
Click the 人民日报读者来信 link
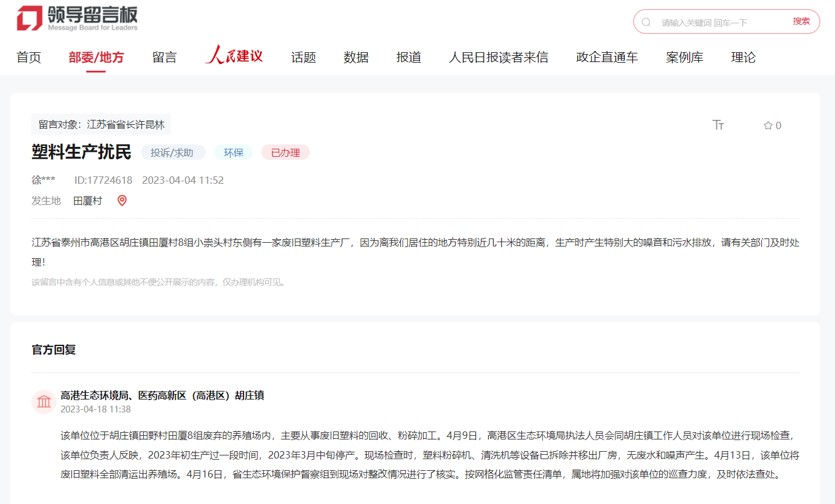pos(499,57)
